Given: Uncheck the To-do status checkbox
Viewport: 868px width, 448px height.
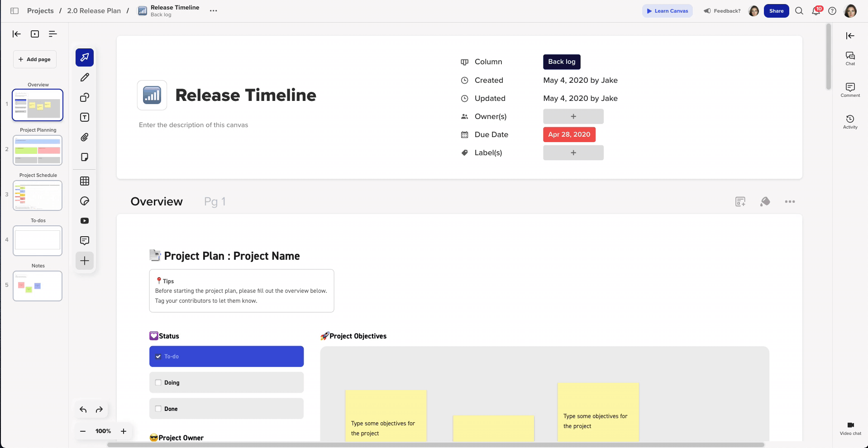Looking at the screenshot, I should point(158,357).
